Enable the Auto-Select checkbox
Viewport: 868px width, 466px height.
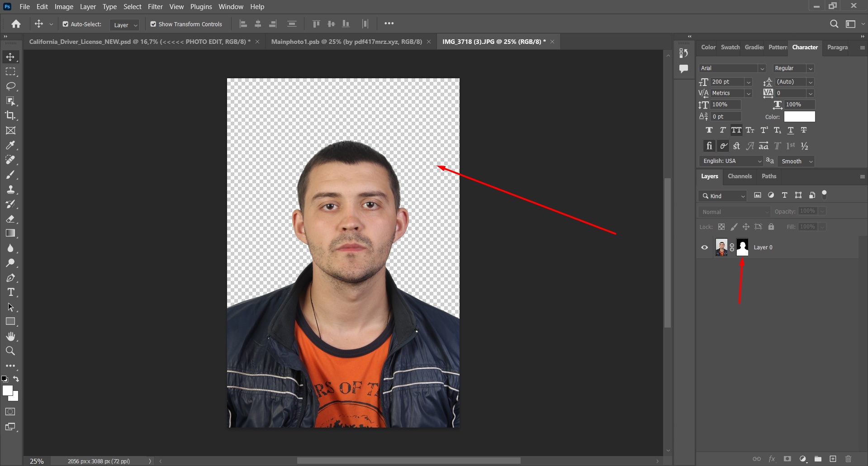click(66, 24)
